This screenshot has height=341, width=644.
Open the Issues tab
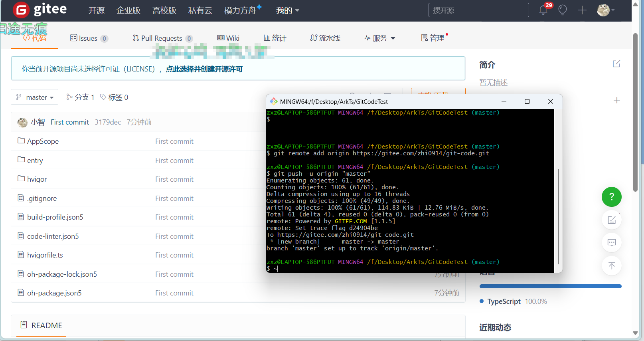point(89,38)
